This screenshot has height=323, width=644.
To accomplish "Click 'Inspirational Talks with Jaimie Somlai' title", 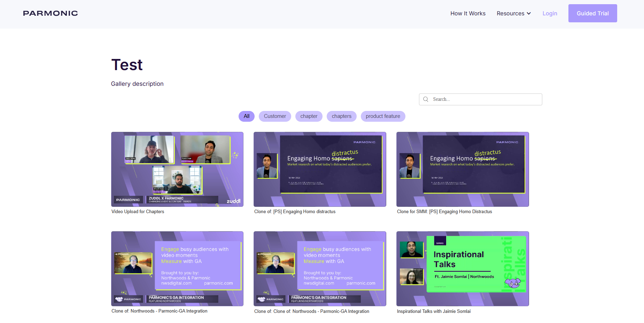I will 434,311.
